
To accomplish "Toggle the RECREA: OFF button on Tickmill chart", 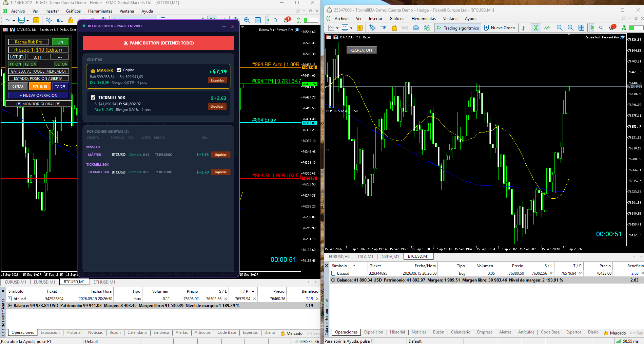I will [x=362, y=50].
